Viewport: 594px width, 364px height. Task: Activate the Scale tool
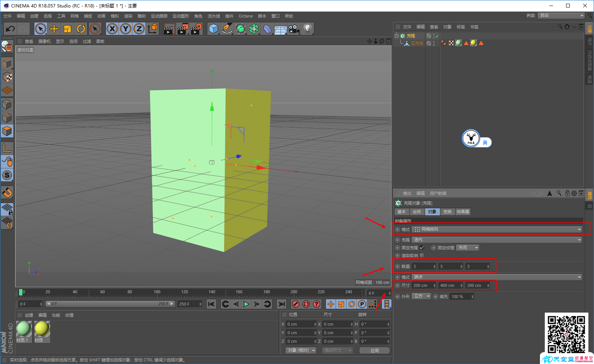[67, 29]
